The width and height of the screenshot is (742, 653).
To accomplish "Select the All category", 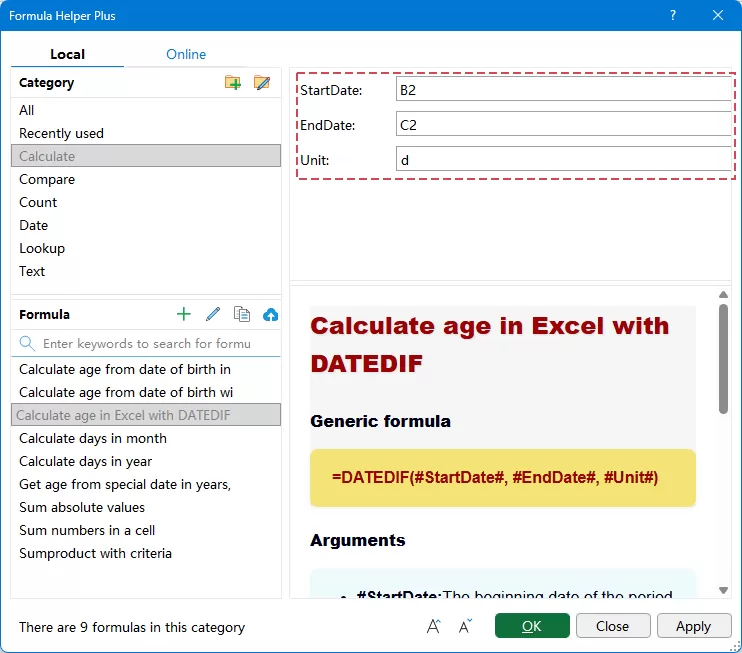I will click(146, 110).
